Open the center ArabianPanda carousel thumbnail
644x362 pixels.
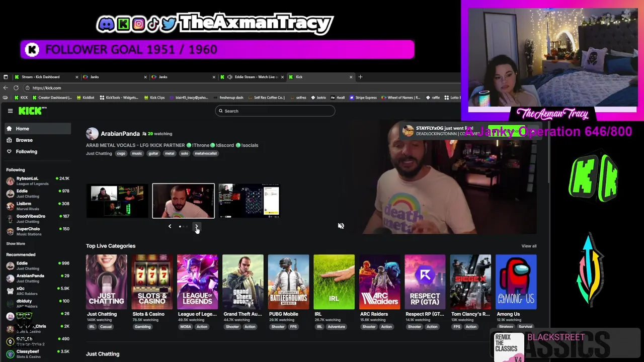click(x=183, y=201)
